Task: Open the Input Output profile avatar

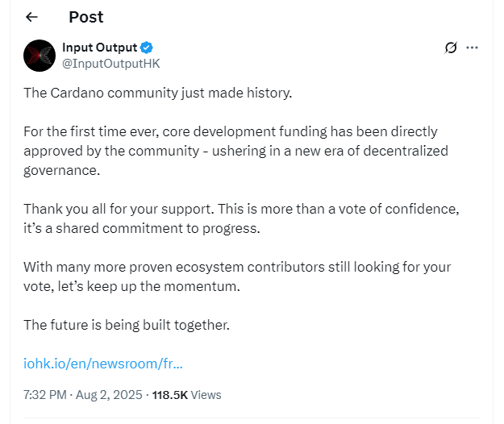Action: [39, 55]
